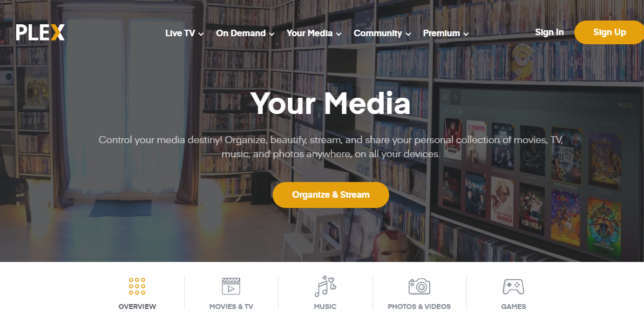Expand the Live TV dropdown chevron

coord(201,34)
